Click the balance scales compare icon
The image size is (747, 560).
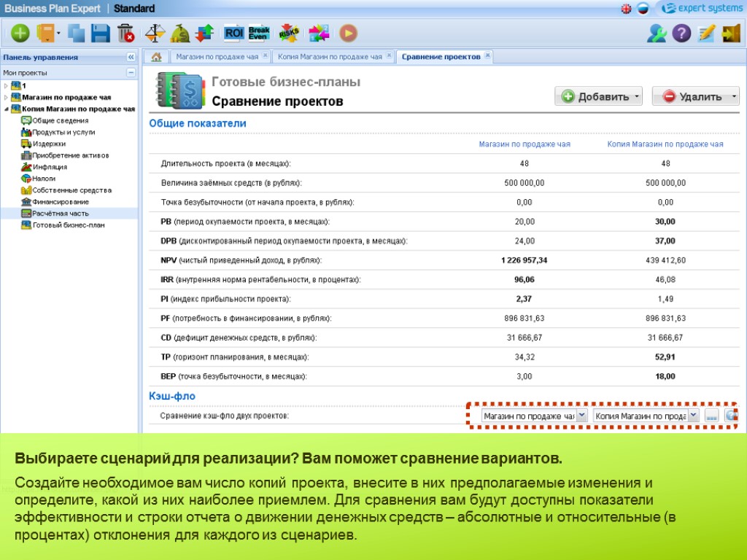pyautogui.click(x=155, y=34)
